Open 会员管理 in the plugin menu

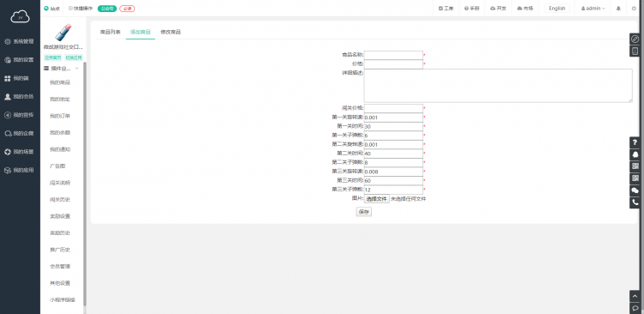tap(60, 267)
